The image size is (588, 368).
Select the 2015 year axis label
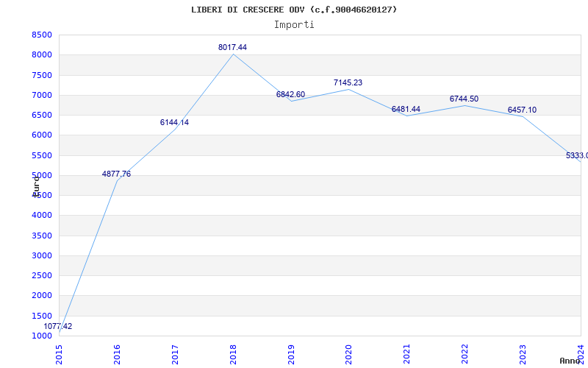(60, 353)
